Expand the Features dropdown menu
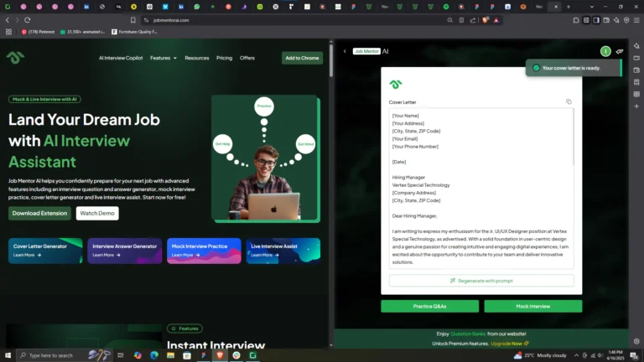Viewport: 644px width, 362px height. 163,58
